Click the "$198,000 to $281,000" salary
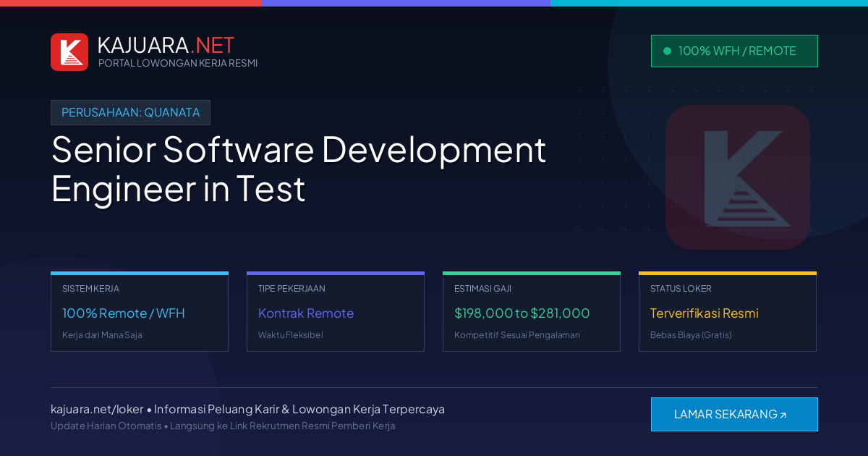The width and height of the screenshot is (868, 456). [x=522, y=313]
